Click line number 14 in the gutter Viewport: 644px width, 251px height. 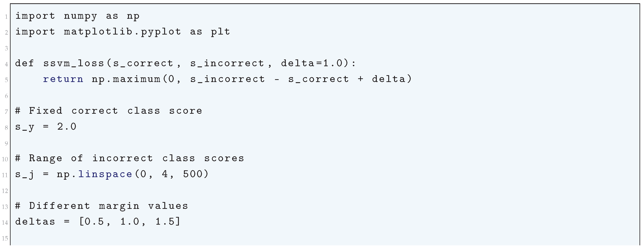(5, 223)
